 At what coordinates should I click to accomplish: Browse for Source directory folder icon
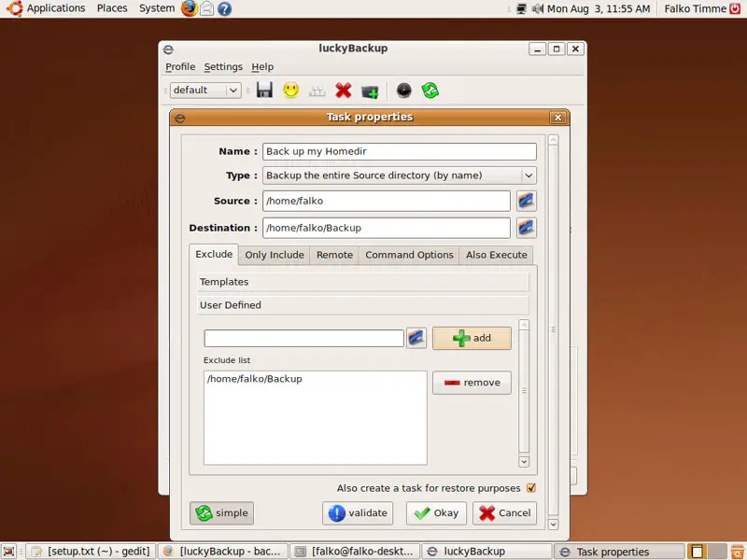click(x=527, y=201)
